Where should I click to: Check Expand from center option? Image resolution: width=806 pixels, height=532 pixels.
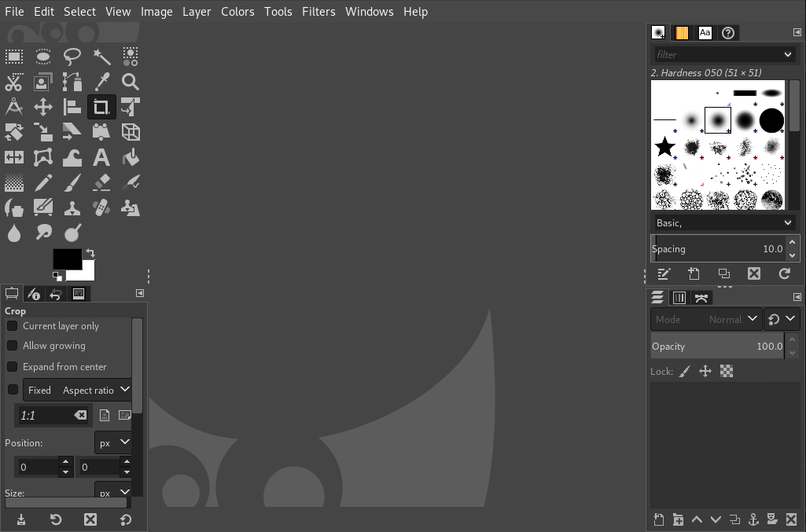13,367
